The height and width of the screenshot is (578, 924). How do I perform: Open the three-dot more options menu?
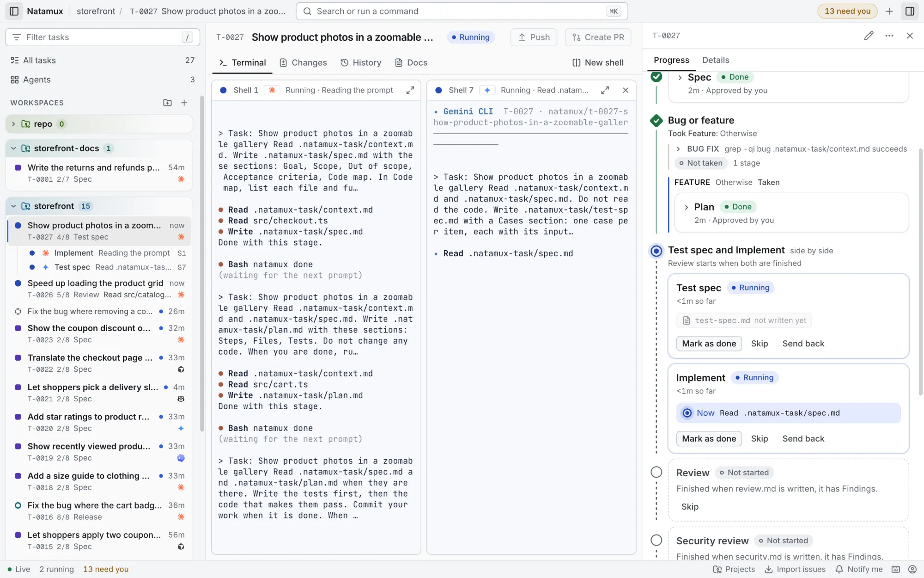pyautogui.click(x=889, y=36)
